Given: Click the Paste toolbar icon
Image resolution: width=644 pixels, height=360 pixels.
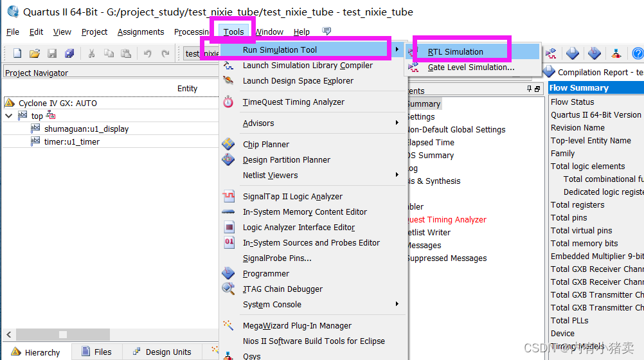Looking at the screenshot, I should (126, 53).
